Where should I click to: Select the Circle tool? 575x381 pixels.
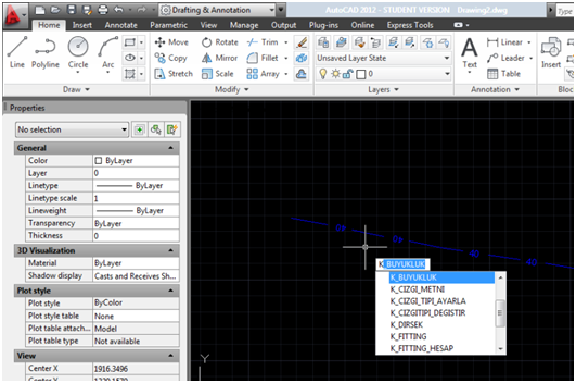(x=78, y=52)
